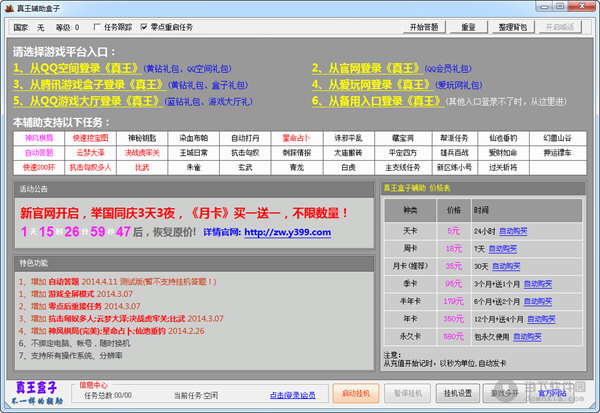Click 自动购买 for the 年卡 row
This screenshot has height=413, width=600.
click(x=541, y=319)
